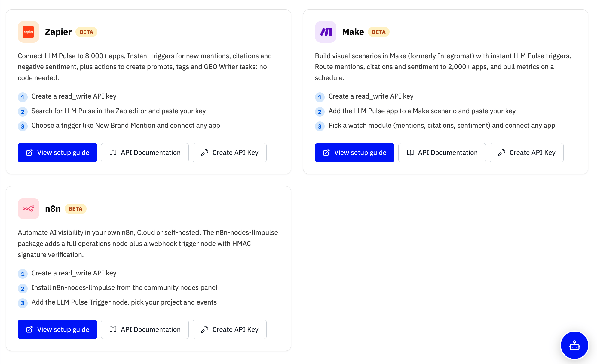Create API Key from n8n card

pyautogui.click(x=230, y=329)
